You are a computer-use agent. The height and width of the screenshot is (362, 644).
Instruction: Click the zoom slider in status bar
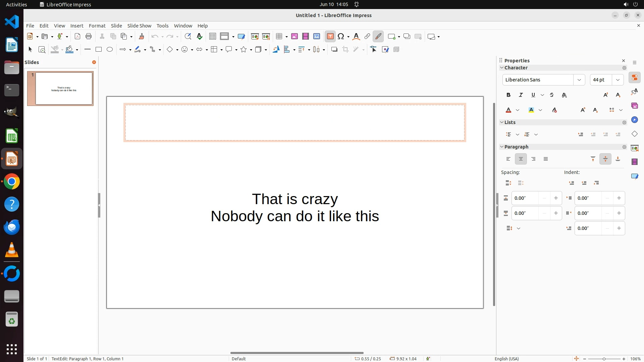point(604,359)
